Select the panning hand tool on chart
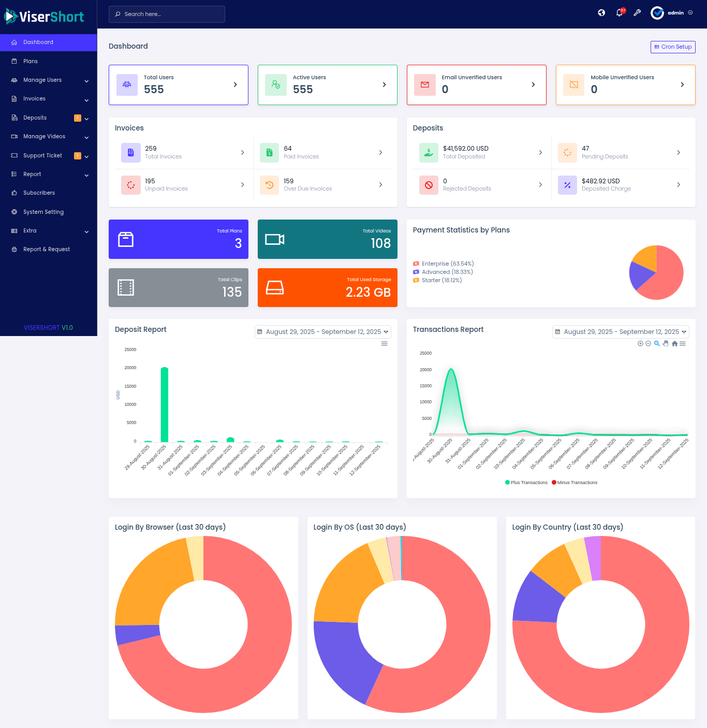This screenshot has height=728, width=707. (666, 344)
